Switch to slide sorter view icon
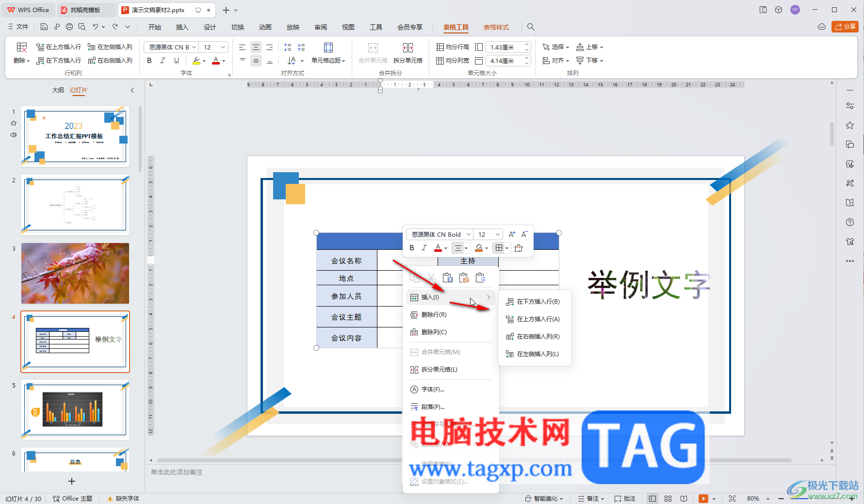 [x=668, y=499]
